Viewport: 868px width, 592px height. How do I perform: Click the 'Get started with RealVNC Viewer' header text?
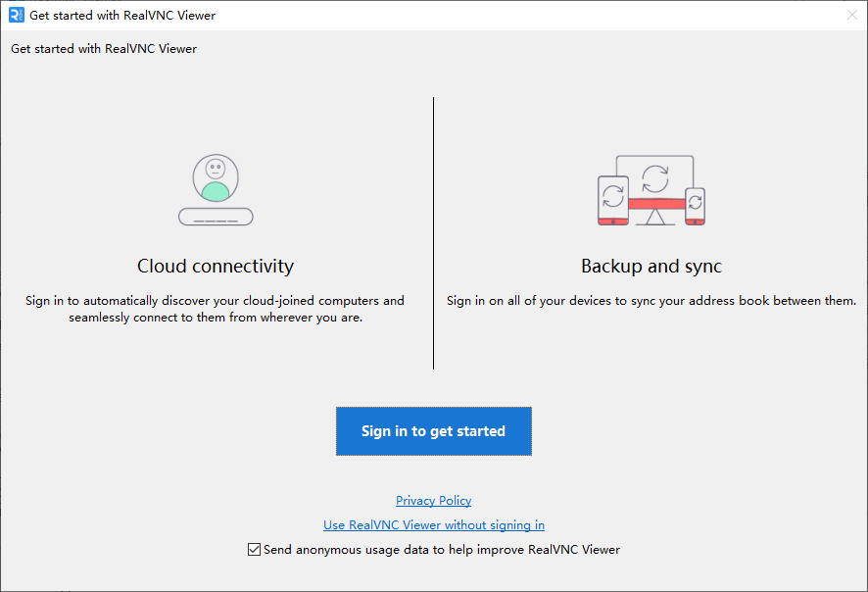[102, 48]
